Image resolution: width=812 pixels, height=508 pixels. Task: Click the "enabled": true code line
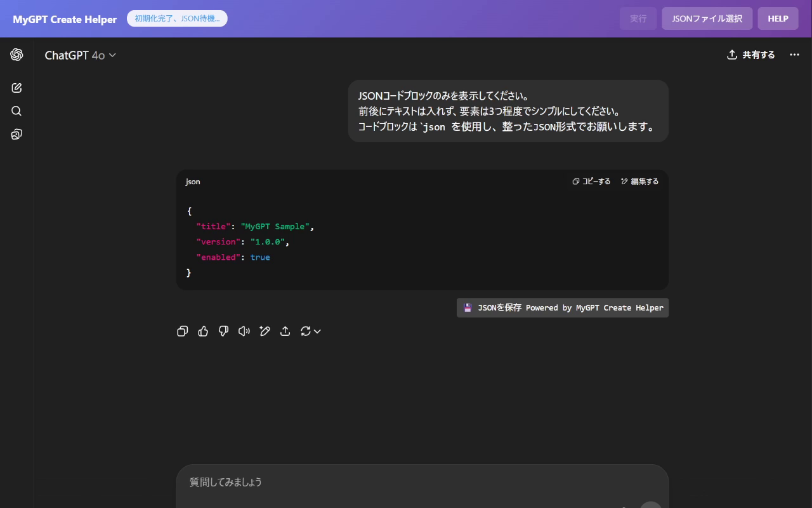point(233,257)
